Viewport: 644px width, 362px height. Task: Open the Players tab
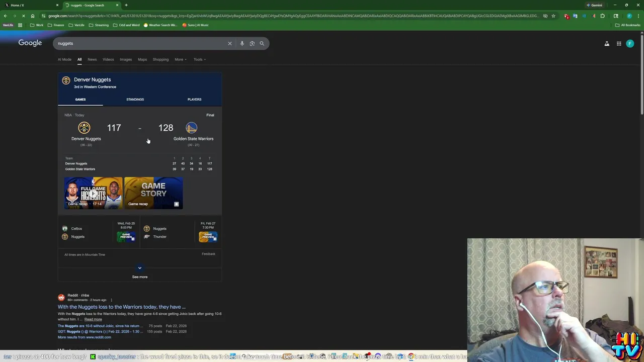(194, 100)
